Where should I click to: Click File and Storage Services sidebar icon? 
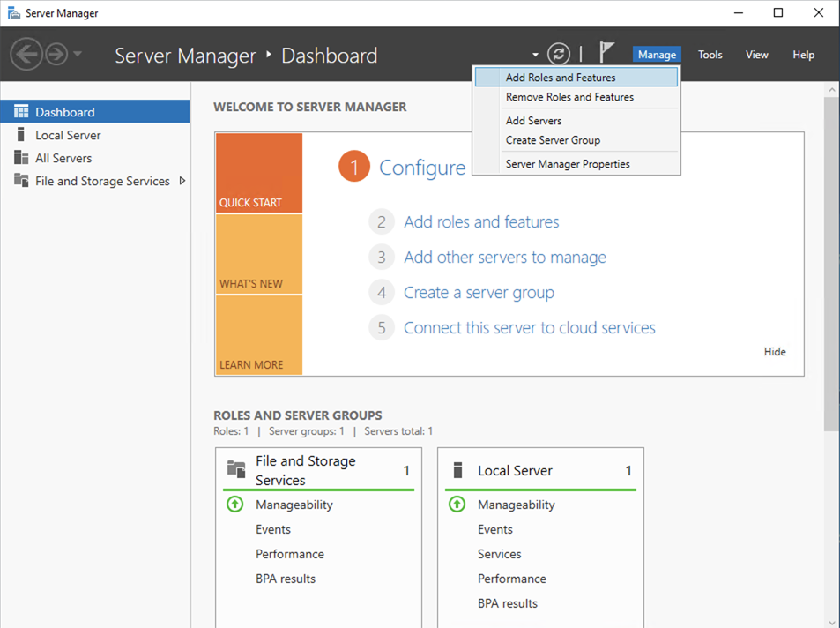tap(21, 180)
